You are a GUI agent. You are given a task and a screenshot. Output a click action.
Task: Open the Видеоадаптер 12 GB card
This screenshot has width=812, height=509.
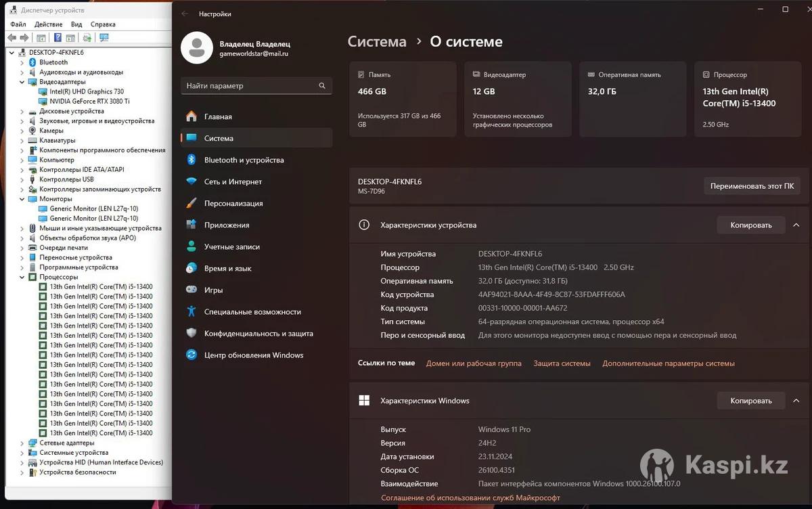coord(518,99)
